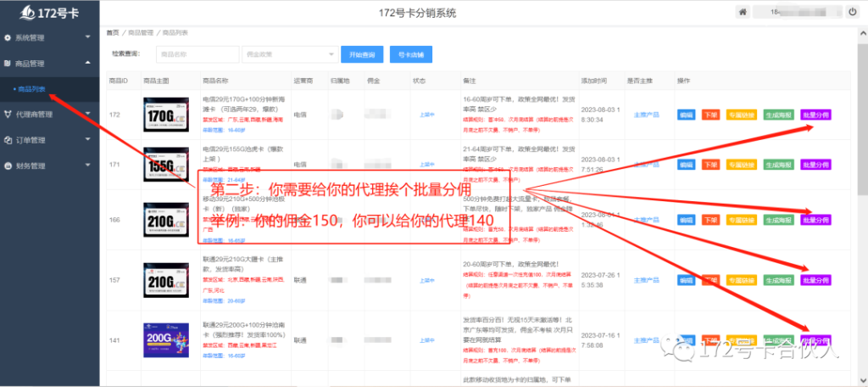The width and height of the screenshot is (868, 387).
Task: Click 生成海报 for product 171
Action: (778, 165)
